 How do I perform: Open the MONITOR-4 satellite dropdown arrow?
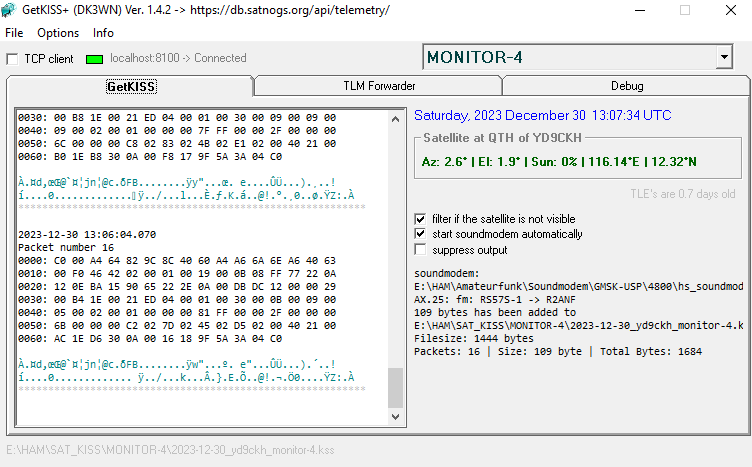(x=724, y=57)
